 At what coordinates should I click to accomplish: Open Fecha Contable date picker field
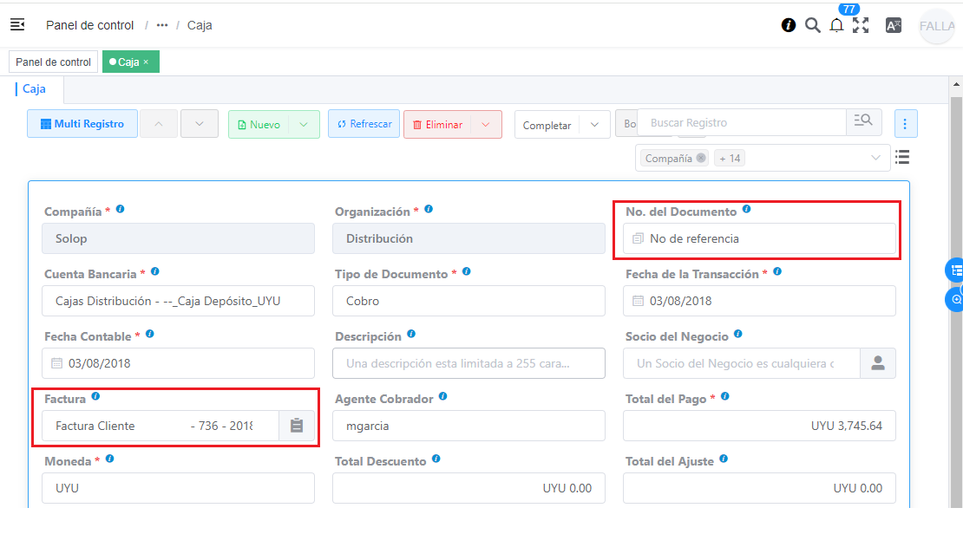pyautogui.click(x=178, y=363)
